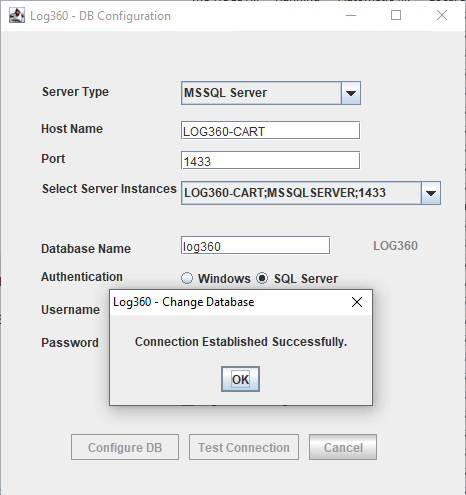This screenshot has height=495, width=466.
Task: Expand the Select Server Instances dropdown arrow
Action: (x=431, y=193)
